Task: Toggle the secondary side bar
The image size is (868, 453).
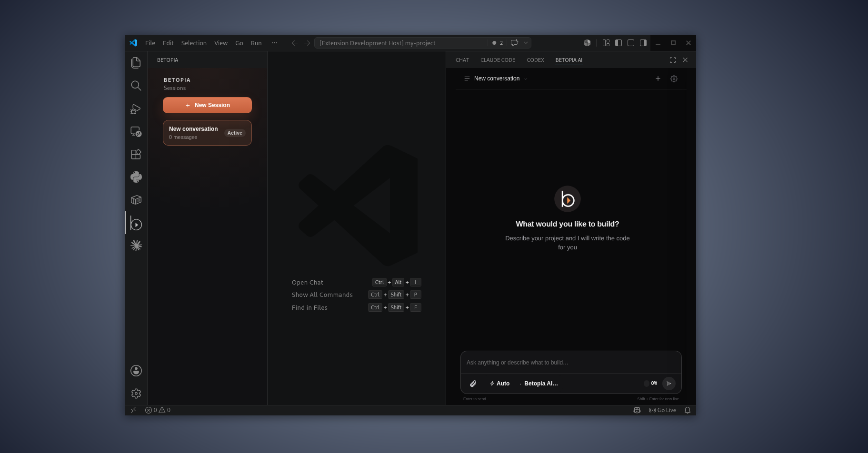Action: 643,43
